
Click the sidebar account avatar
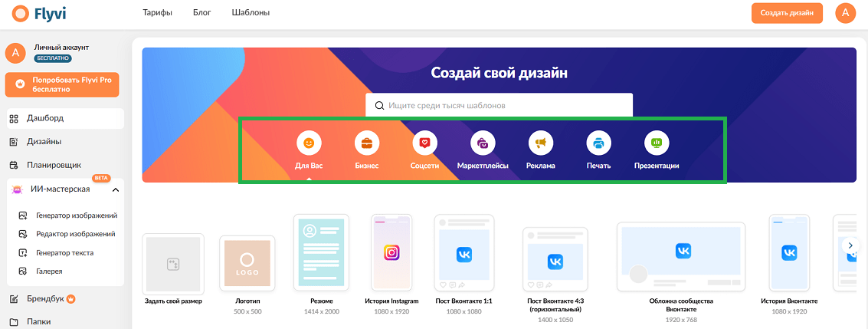(15, 53)
